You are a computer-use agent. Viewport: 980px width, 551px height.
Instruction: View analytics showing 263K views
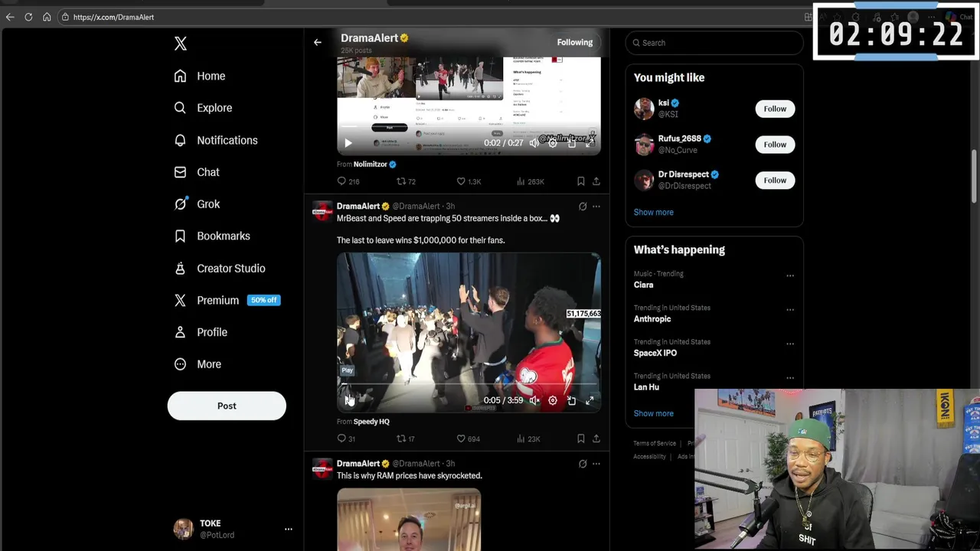point(530,181)
